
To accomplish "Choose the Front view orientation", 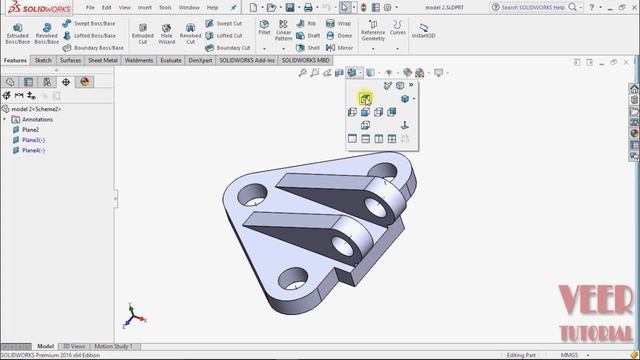I will (365, 112).
